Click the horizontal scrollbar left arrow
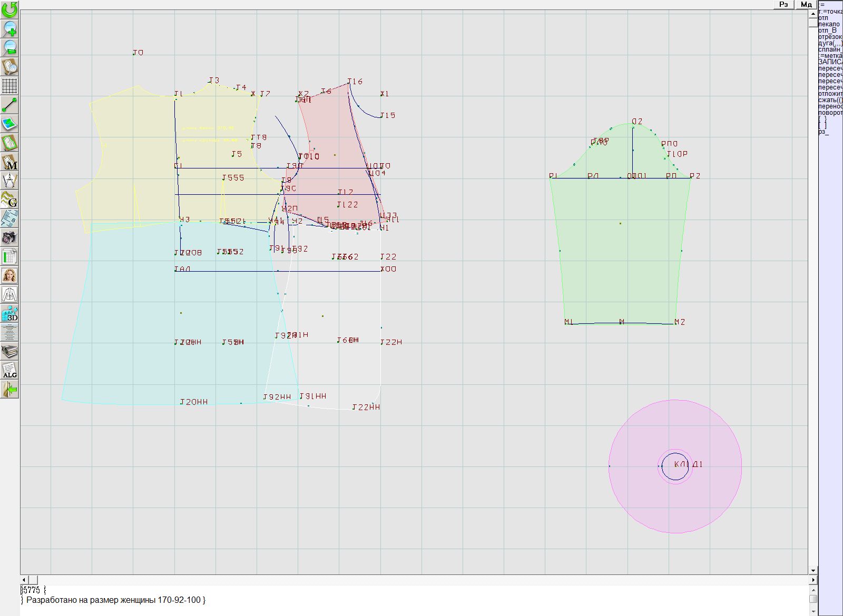 click(24, 580)
